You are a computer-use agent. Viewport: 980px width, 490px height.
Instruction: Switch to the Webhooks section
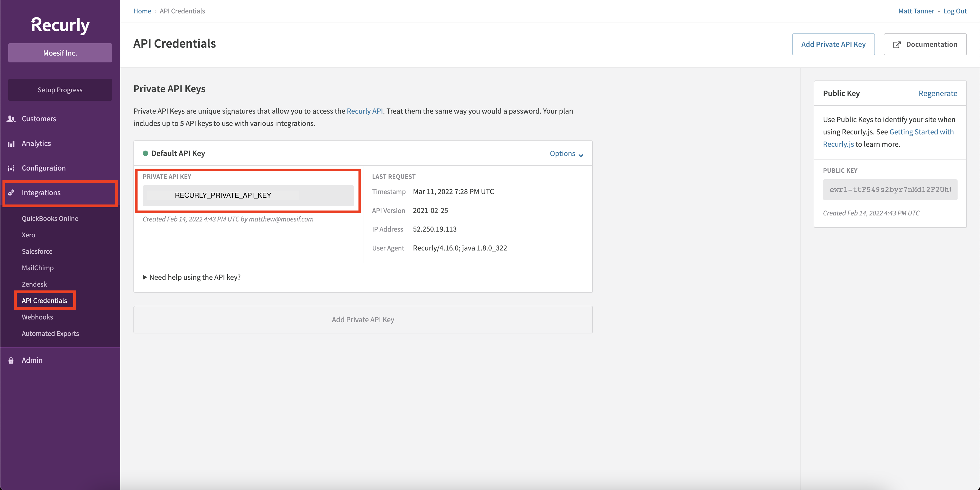(x=37, y=317)
